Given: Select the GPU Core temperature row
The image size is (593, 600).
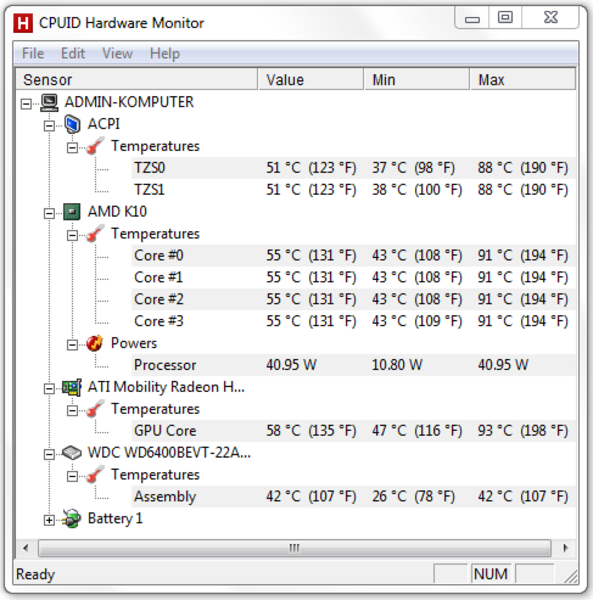Looking at the screenshot, I should (x=354, y=431).
